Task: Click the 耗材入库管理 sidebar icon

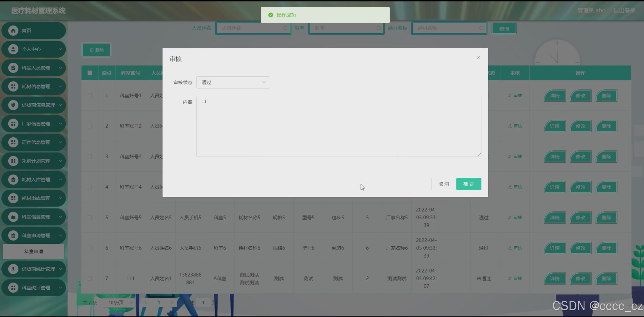Action: tap(13, 180)
